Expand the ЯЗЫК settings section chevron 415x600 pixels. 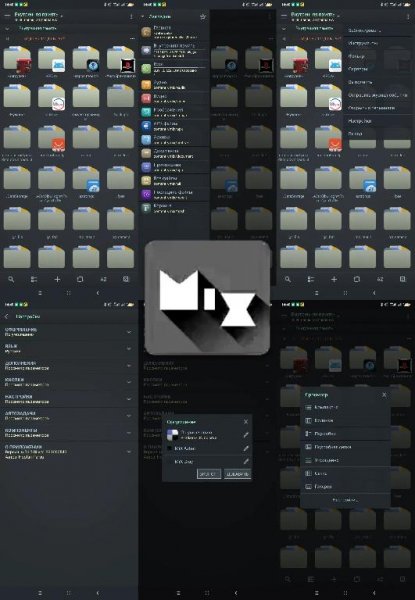[x=129, y=349]
